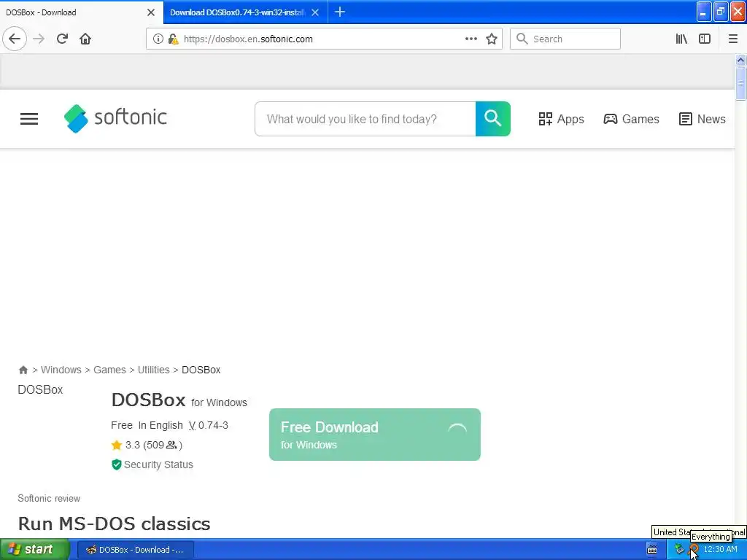The height and width of the screenshot is (560, 747).
Task: Open Utilities breadcrumb link
Action: pos(153,370)
